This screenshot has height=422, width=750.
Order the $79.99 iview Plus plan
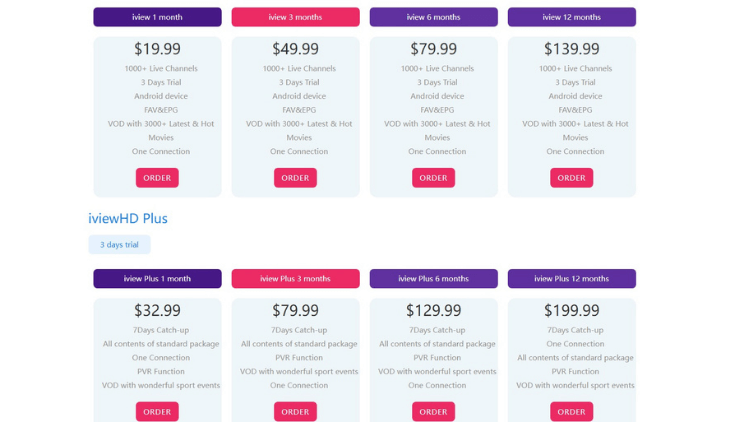[x=295, y=411]
